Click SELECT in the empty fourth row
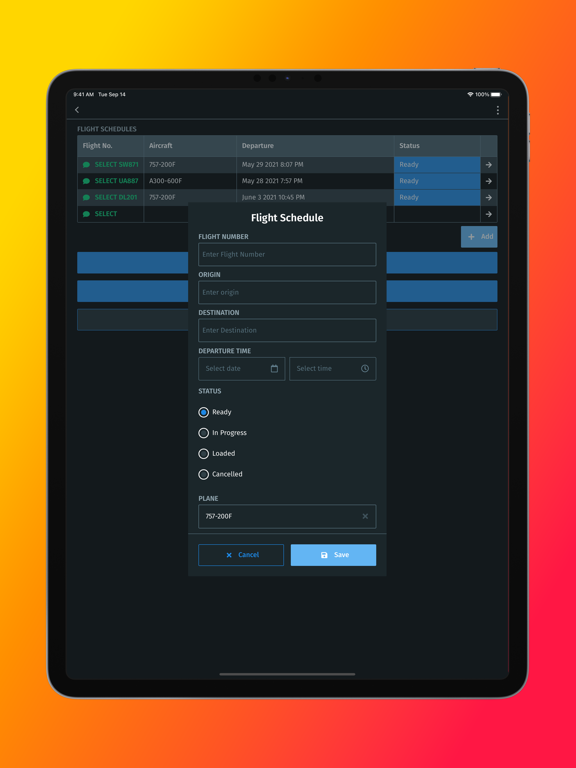 tap(106, 214)
